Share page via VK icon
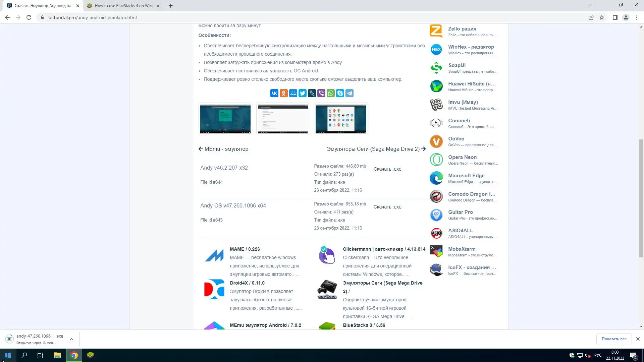This screenshot has width=644, height=362. [x=274, y=93]
